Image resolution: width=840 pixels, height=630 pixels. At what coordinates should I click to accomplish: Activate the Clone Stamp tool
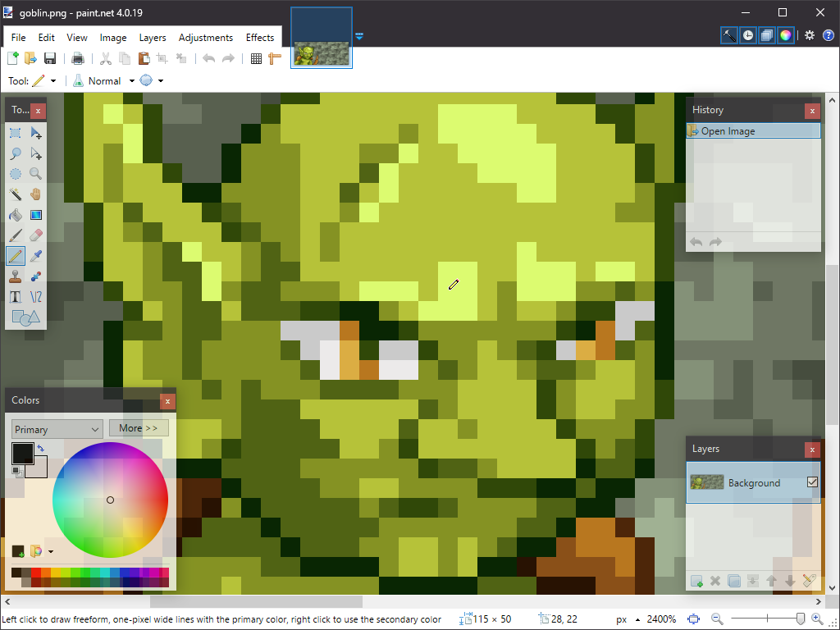15,276
